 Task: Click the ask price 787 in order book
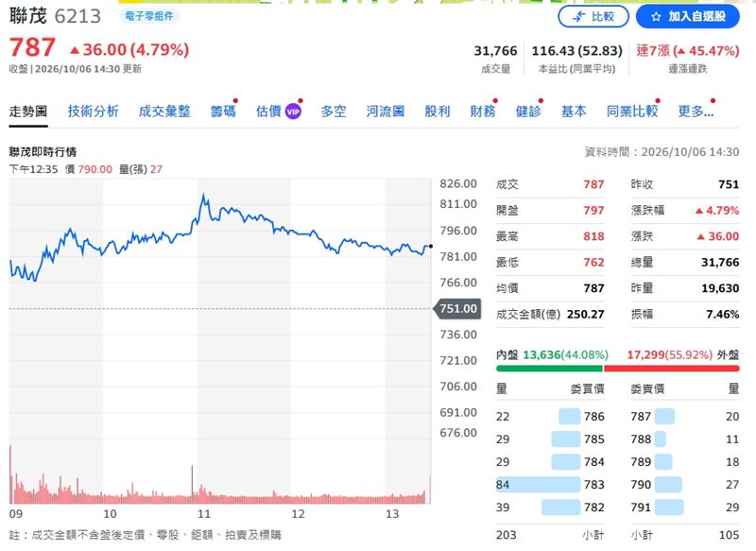[641, 416]
